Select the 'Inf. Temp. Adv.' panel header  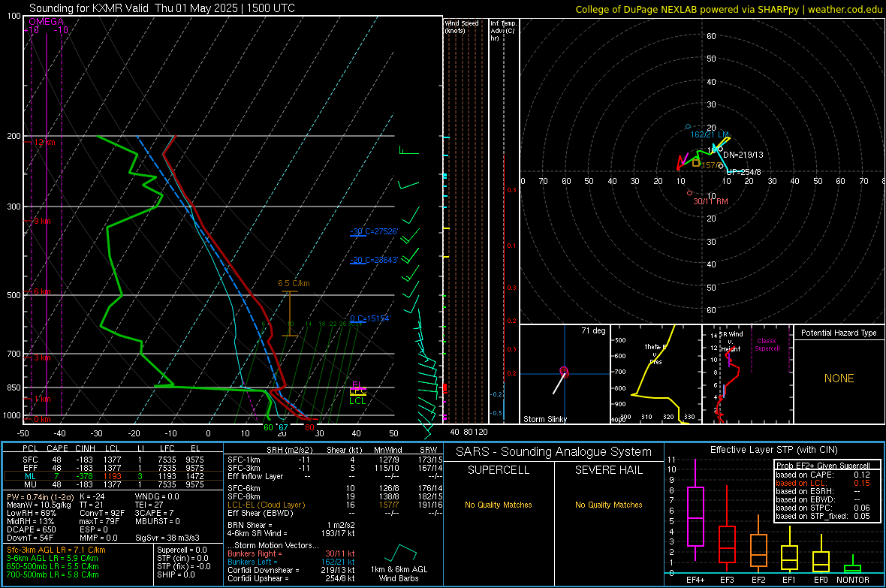tap(503, 31)
